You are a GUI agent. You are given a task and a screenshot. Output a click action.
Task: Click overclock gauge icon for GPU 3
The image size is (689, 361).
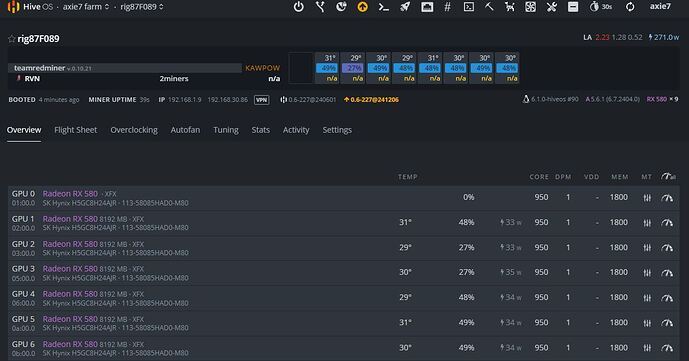click(x=667, y=273)
